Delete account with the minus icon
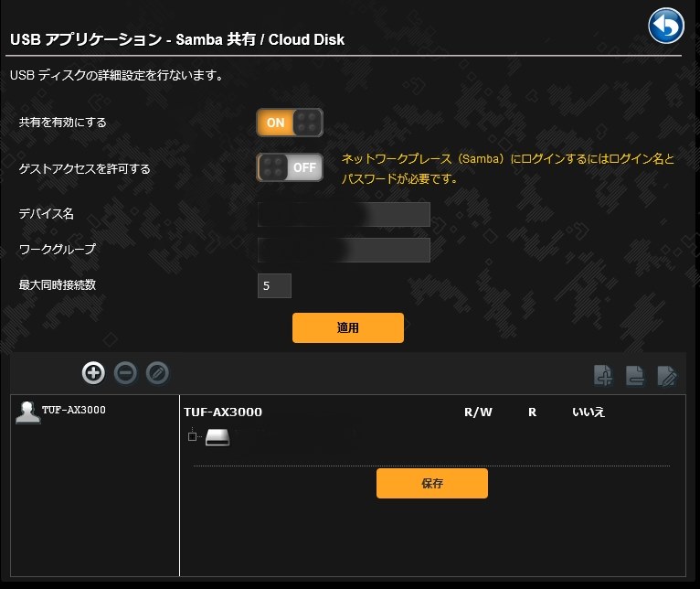The image size is (700, 589). click(125, 373)
